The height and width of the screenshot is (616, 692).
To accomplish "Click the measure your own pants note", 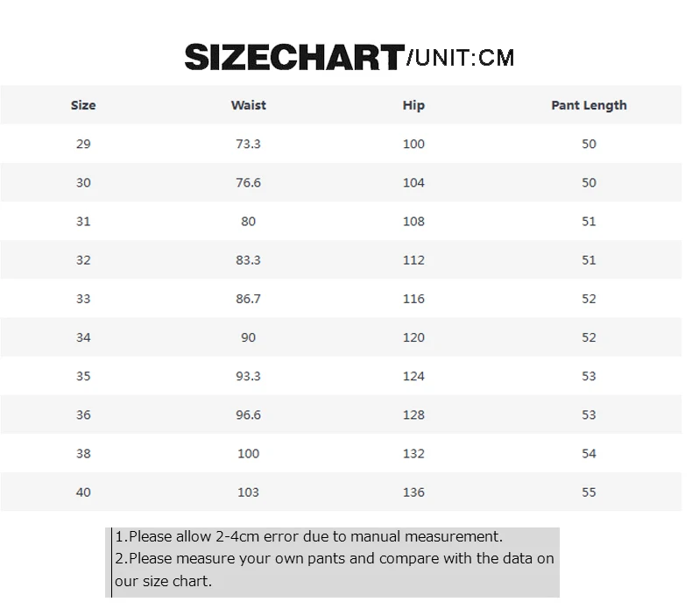I will pyautogui.click(x=334, y=570).
